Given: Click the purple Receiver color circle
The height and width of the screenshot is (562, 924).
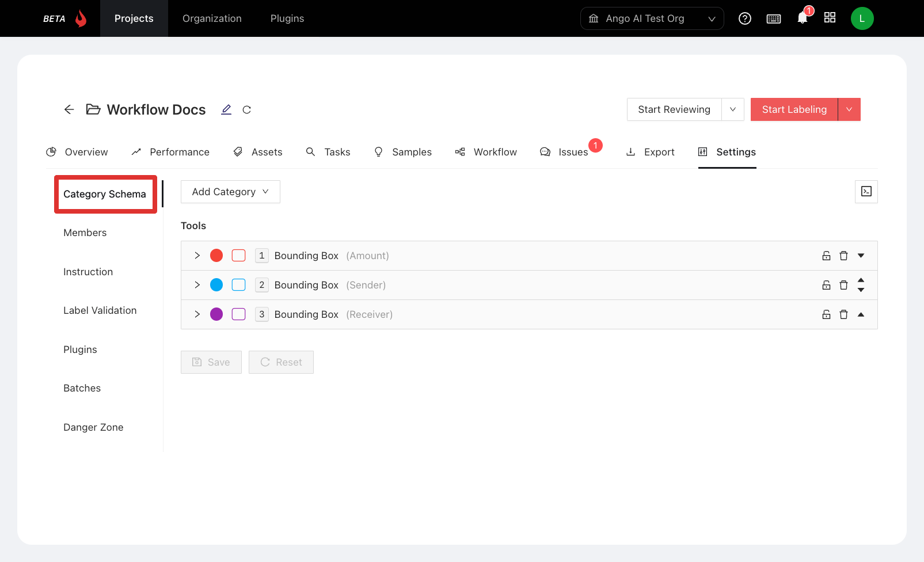Looking at the screenshot, I should 216,314.
